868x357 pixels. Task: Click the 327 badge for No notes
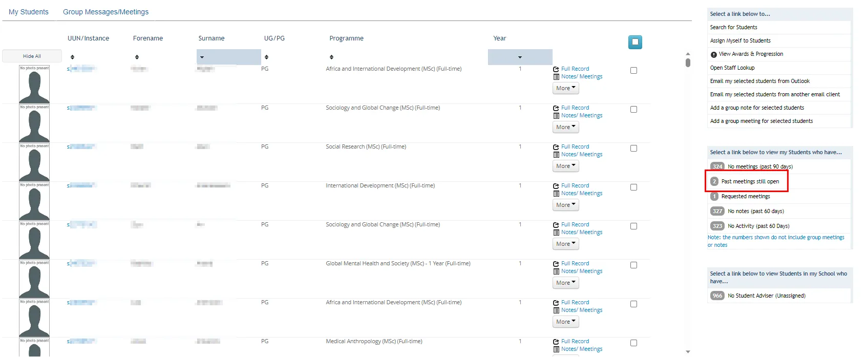click(717, 211)
